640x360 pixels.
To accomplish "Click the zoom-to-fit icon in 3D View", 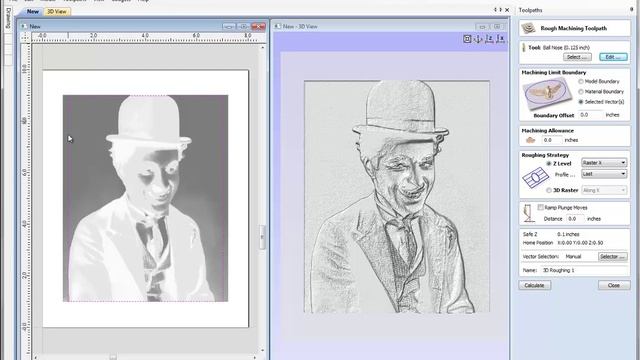I will coord(467,39).
